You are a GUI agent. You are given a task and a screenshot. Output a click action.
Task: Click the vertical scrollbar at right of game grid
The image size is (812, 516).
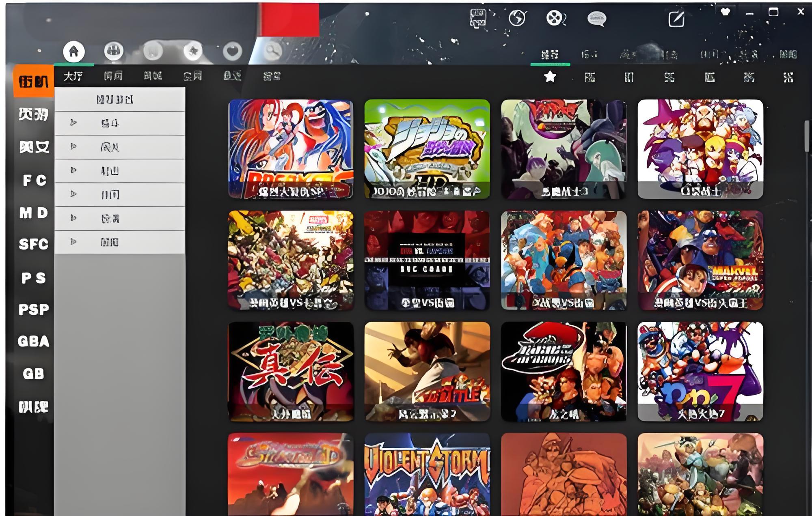click(808, 137)
